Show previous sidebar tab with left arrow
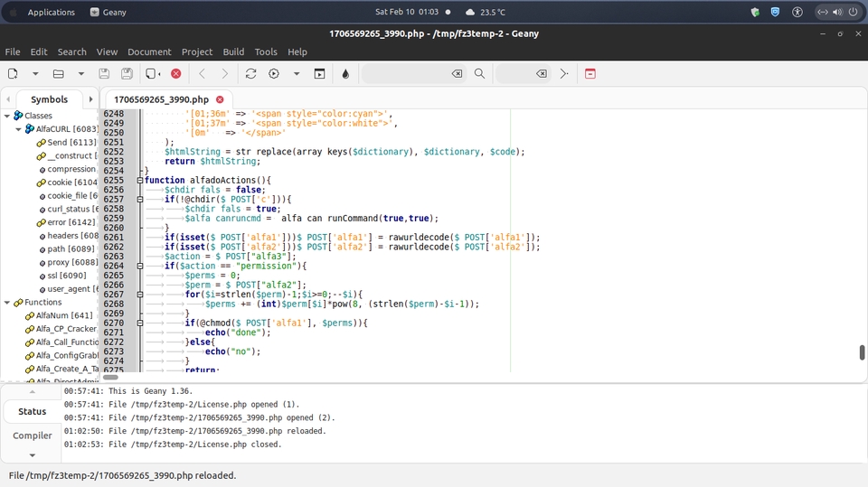Viewport: 868px width, 487px height. tap(8, 99)
